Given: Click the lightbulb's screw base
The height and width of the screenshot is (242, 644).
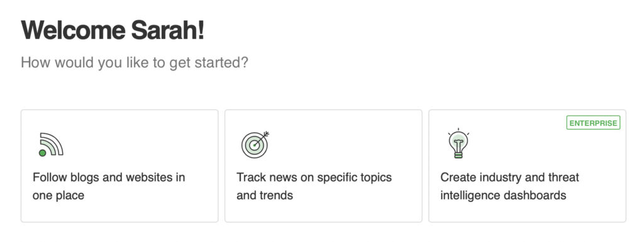Looking at the screenshot, I should [x=458, y=154].
